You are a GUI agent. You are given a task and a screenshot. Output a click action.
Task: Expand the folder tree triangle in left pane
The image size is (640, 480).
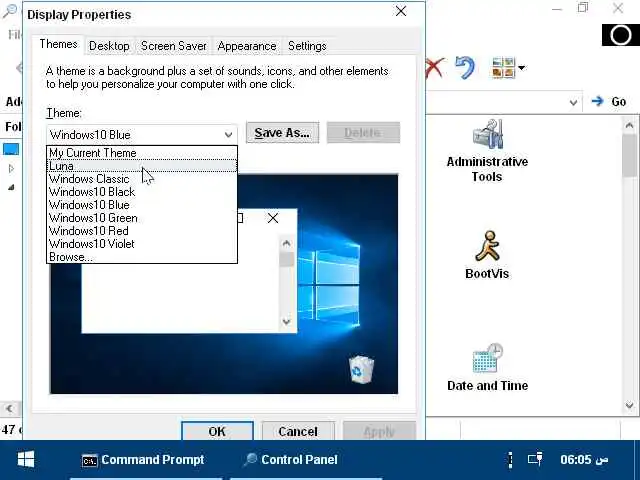(11, 169)
